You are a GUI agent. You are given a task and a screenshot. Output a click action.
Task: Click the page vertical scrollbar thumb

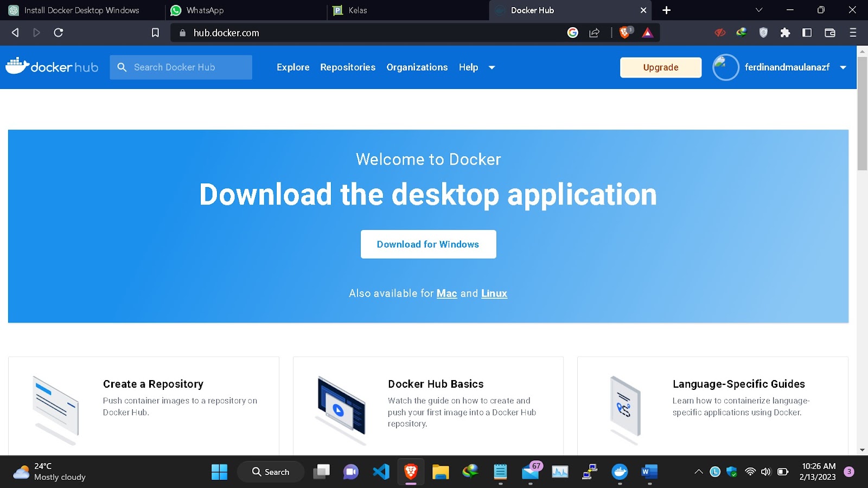862,113
